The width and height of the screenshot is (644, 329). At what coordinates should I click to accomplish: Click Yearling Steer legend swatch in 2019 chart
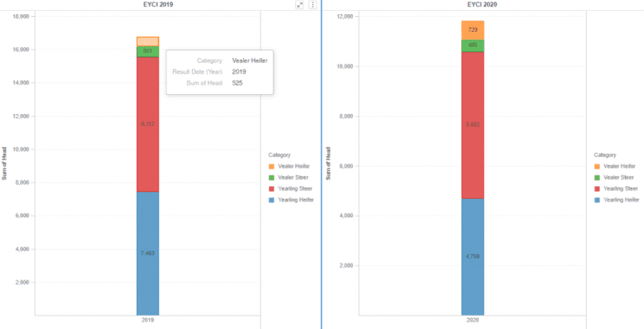click(x=272, y=189)
